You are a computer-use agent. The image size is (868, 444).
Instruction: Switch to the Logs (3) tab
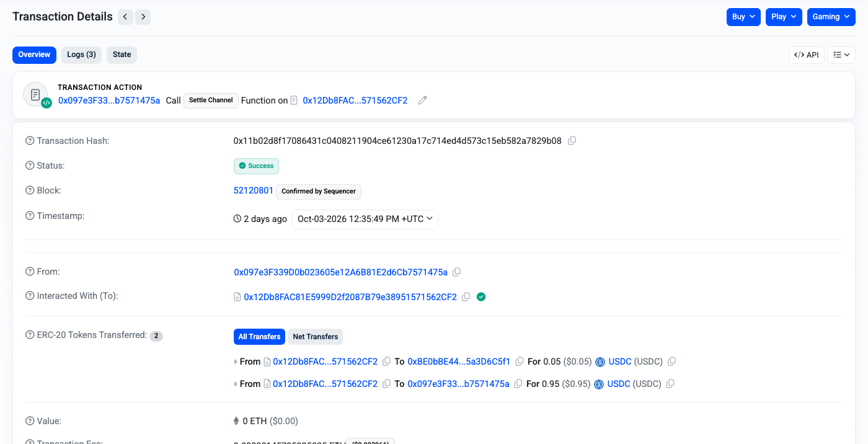point(82,55)
